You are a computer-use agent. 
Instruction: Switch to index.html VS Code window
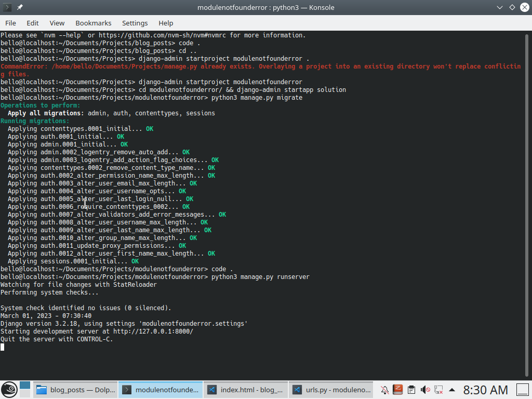(x=245, y=390)
